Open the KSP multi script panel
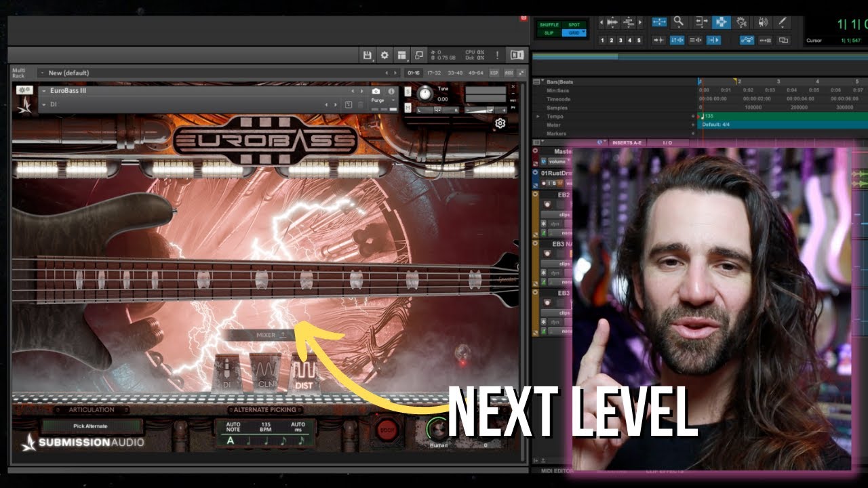The width and height of the screenshot is (868, 488). 494,73
